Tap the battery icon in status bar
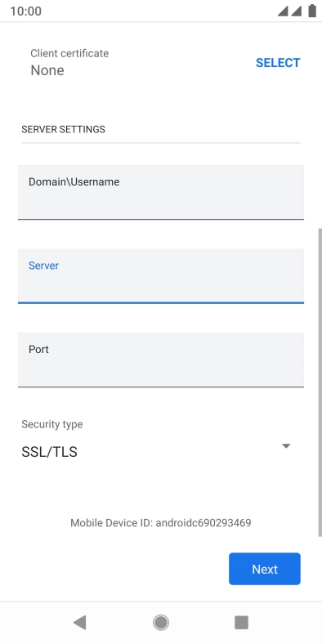The height and width of the screenshot is (644, 322). click(312, 11)
